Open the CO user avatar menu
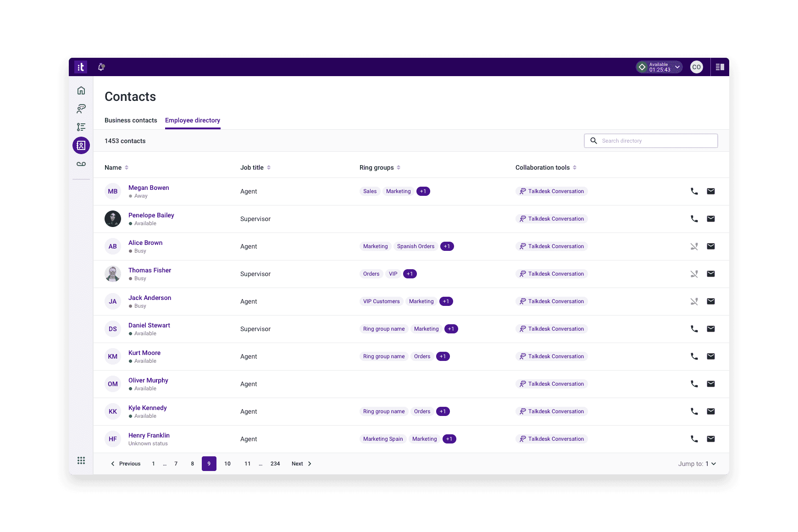Image resolution: width=798 pixels, height=532 pixels. pyautogui.click(x=696, y=67)
